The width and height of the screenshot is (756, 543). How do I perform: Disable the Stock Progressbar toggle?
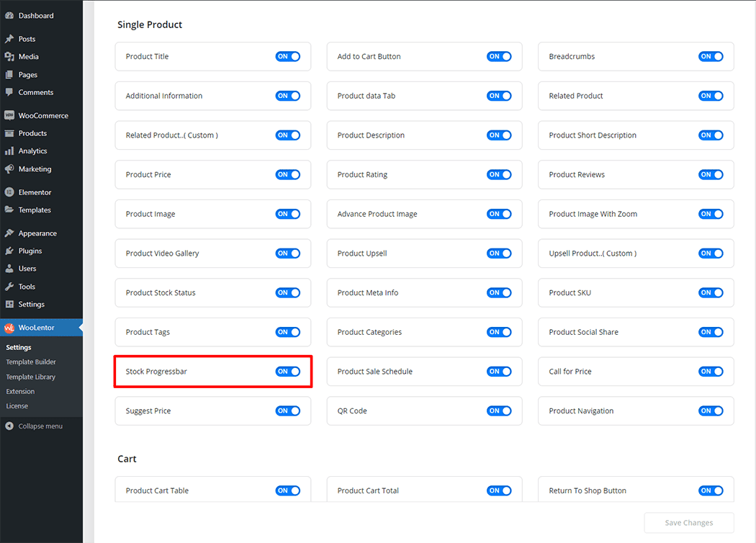[287, 372]
